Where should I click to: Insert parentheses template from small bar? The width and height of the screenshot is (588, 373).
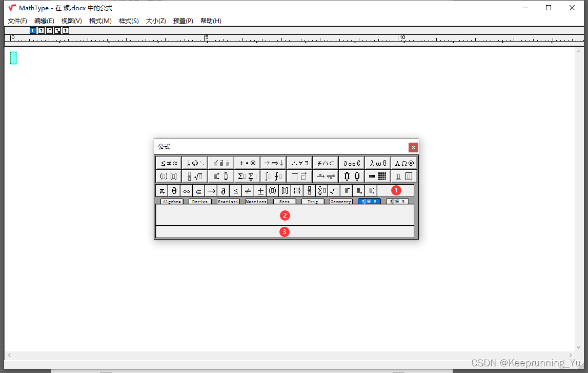pos(273,191)
